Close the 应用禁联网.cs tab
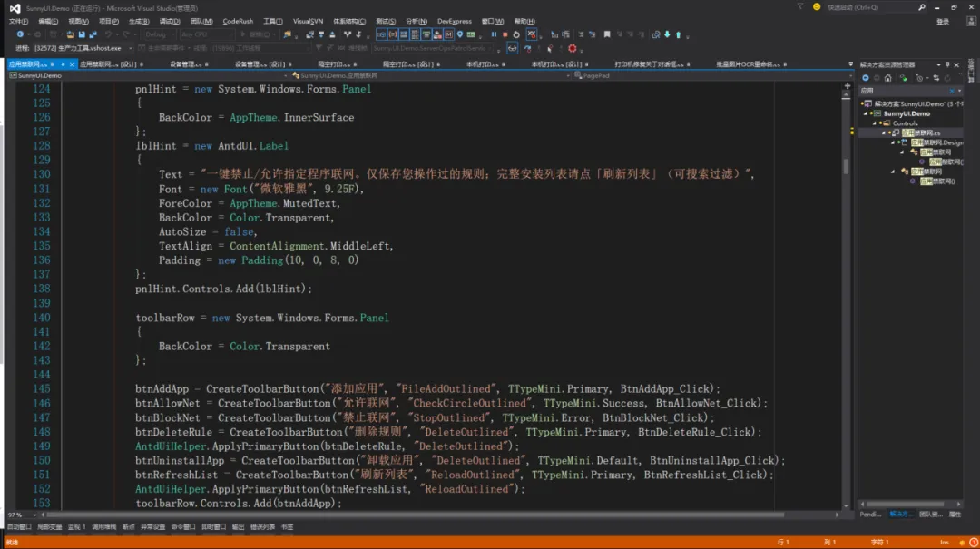Screen dimensions: 980x549 [x=72, y=64]
